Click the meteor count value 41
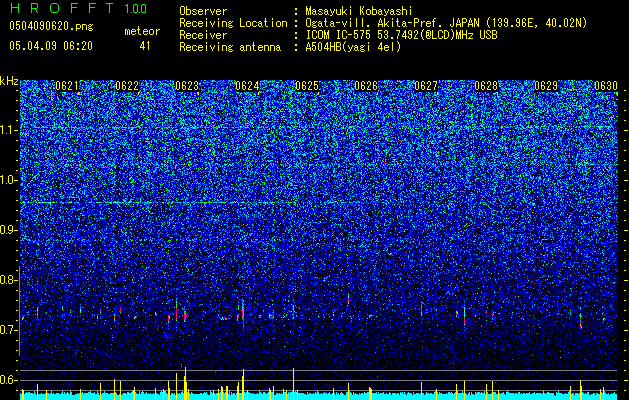Viewport: 629px width, 400px height. tap(145, 46)
